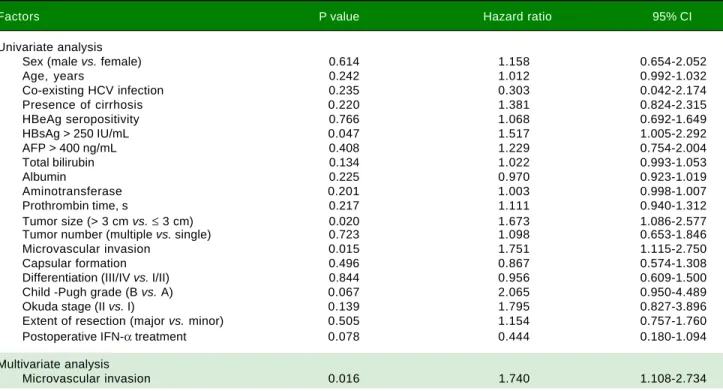
Task: Click P value 0.844 for Differentiation
Action: tap(344, 278)
